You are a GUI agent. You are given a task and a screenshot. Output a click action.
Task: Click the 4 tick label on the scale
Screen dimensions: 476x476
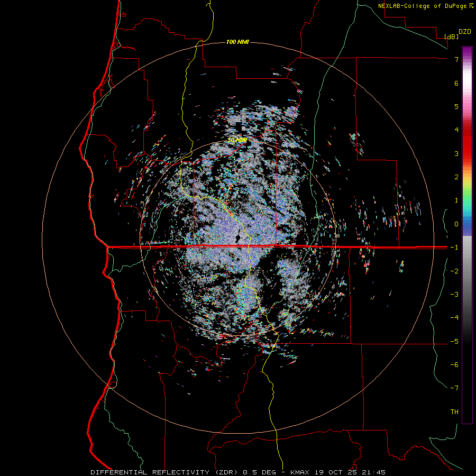tap(456, 130)
